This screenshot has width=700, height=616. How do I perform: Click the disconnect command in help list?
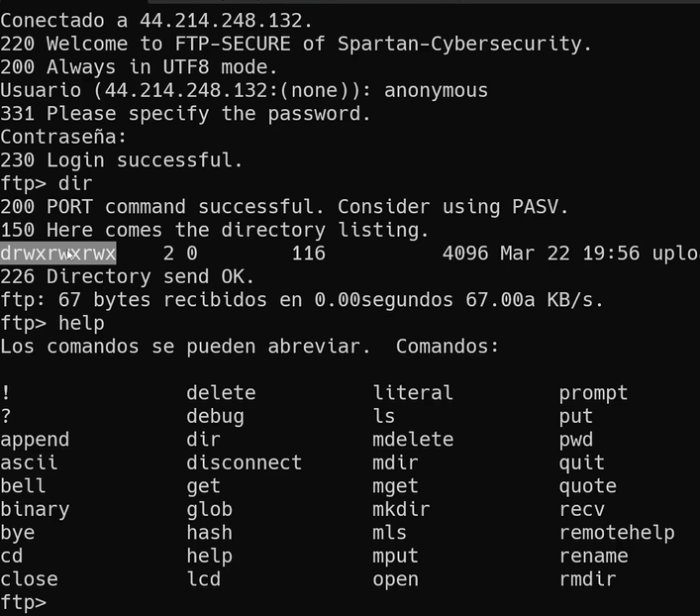[x=244, y=462]
